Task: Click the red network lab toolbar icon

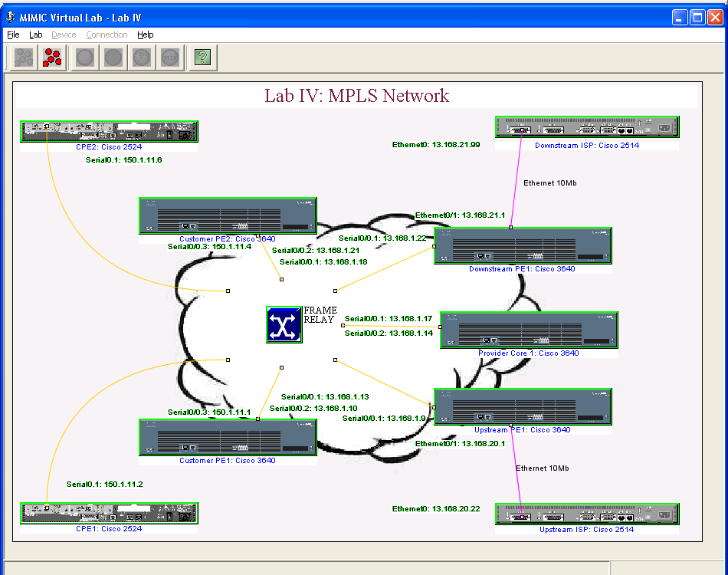Action: (51, 57)
